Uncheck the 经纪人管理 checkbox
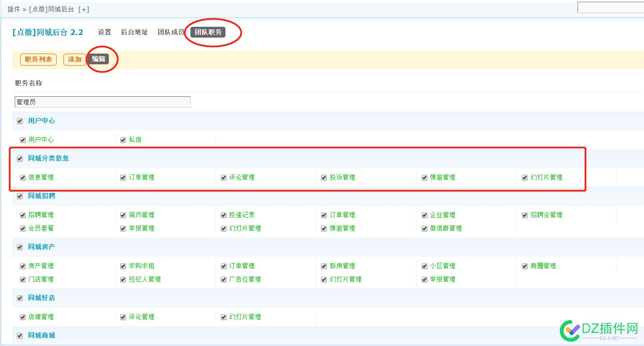 [123, 279]
